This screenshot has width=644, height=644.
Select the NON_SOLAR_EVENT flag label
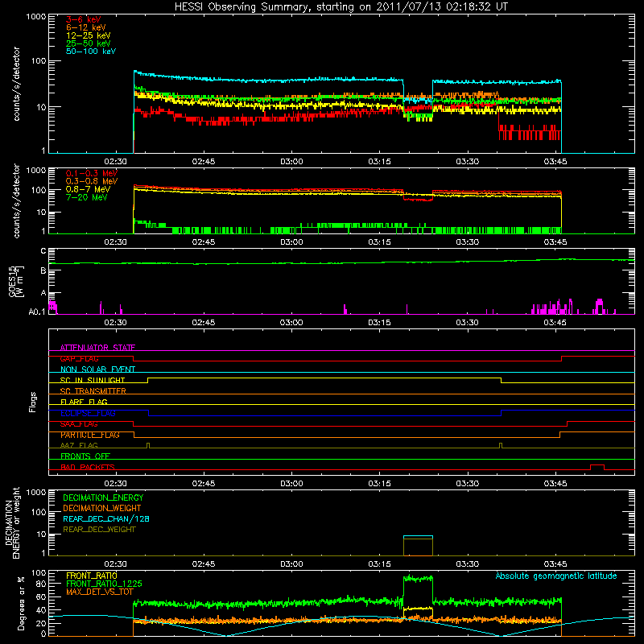coord(97,369)
